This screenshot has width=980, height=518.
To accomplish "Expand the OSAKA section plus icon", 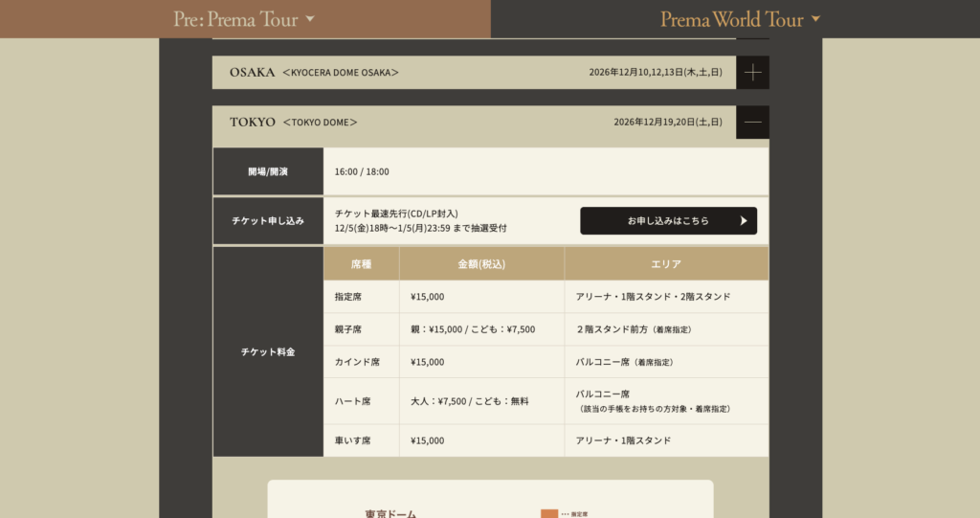I will tap(752, 73).
